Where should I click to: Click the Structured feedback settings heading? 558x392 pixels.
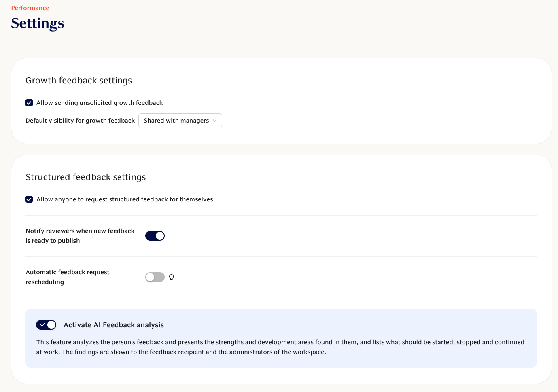coord(85,177)
